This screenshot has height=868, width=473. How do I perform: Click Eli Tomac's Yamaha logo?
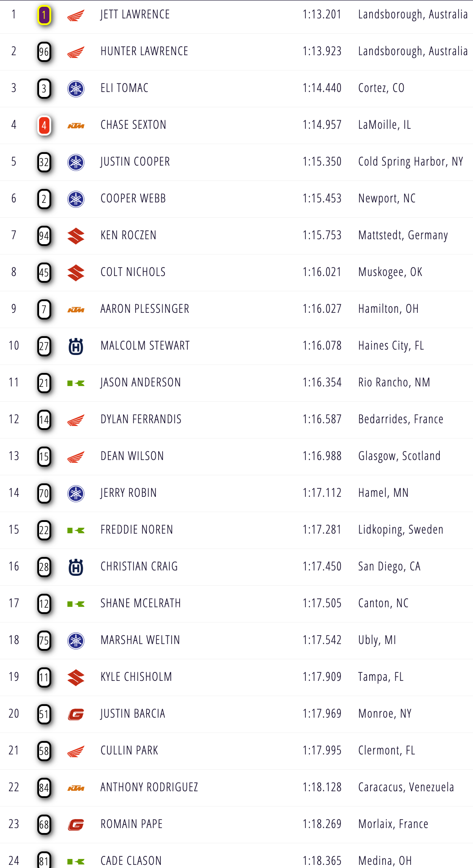pyautogui.click(x=76, y=89)
